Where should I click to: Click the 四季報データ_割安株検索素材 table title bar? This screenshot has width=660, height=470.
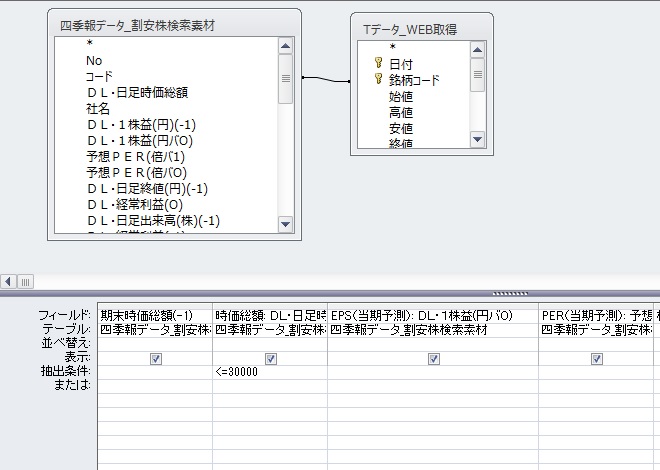[x=150, y=25]
